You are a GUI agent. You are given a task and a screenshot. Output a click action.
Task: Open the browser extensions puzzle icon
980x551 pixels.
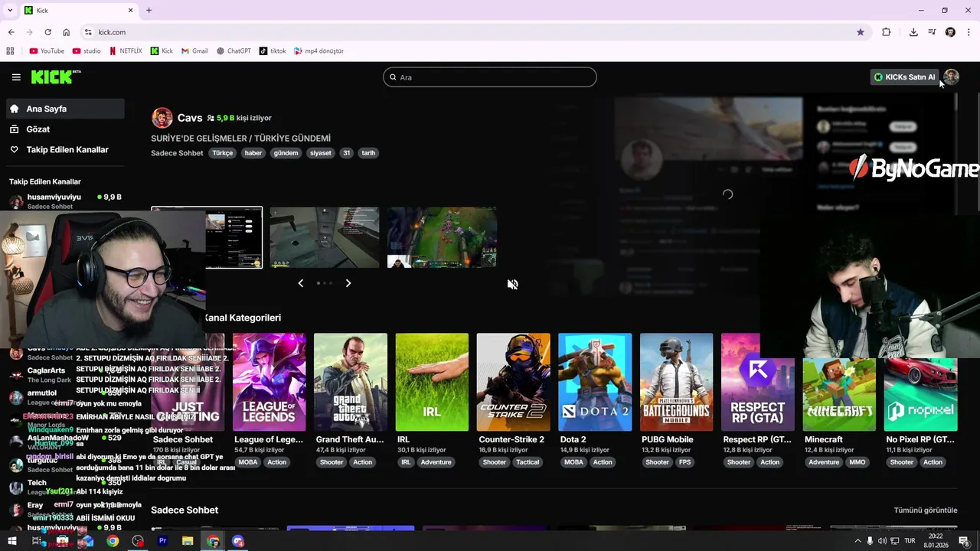[x=886, y=32]
